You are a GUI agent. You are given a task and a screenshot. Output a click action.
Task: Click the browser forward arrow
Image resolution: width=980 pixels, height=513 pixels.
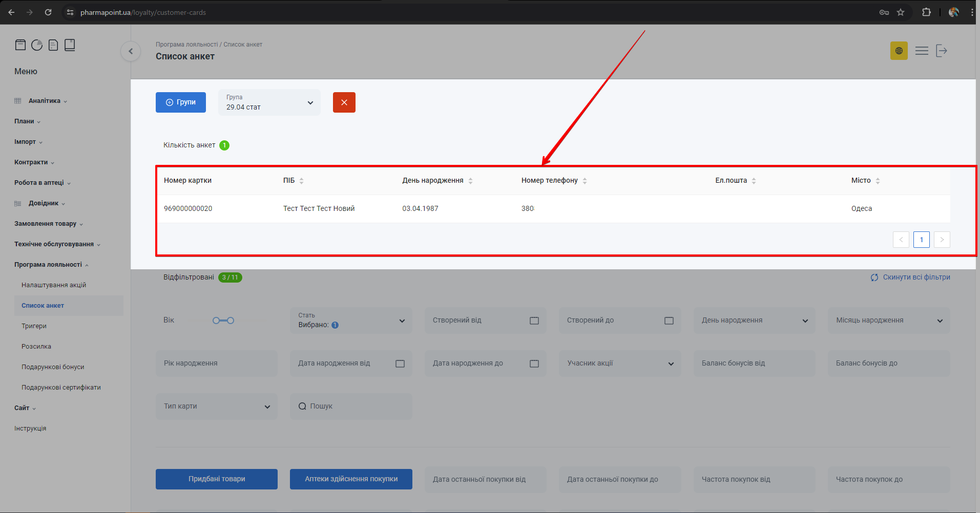click(x=30, y=12)
